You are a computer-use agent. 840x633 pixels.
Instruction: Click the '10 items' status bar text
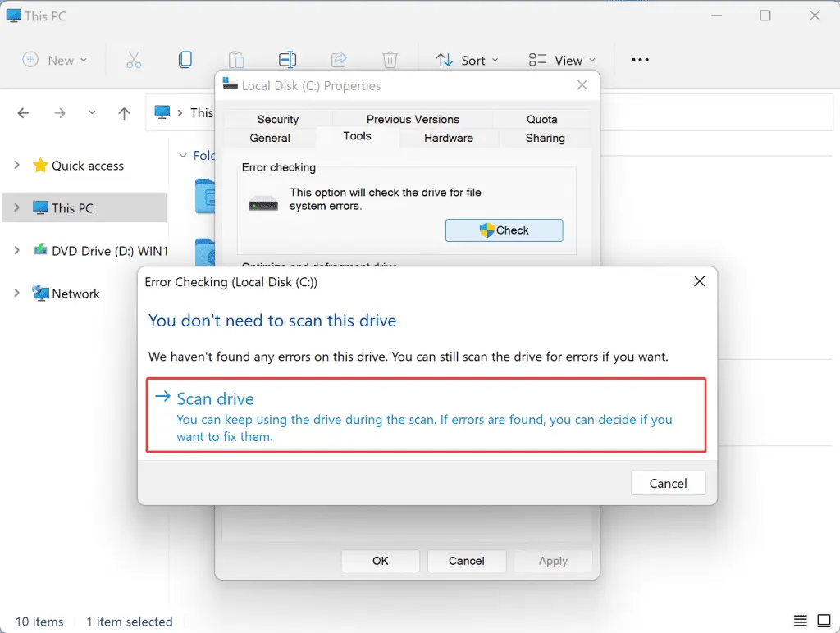tap(39, 622)
